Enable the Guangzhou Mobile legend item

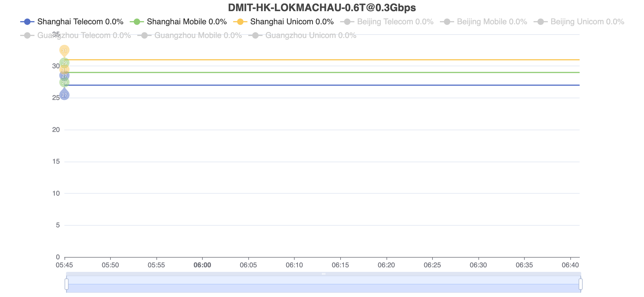tap(190, 35)
